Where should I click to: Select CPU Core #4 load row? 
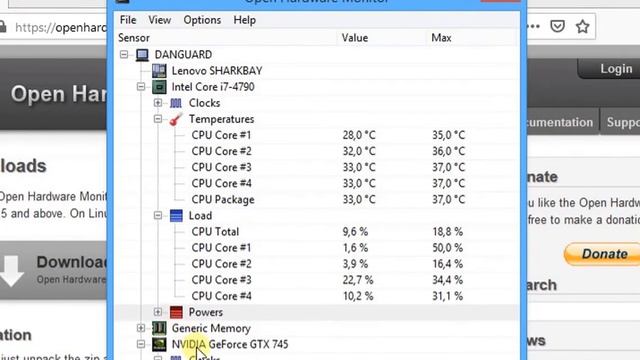point(318,296)
